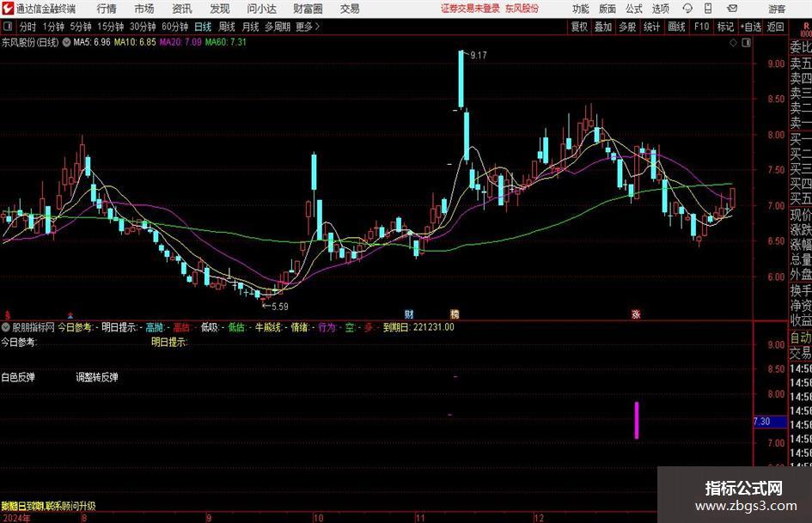This screenshot has height=523, width=812.
Task: Open the 功能 menu
Action: pyautogui.click(x=581, y=9)
